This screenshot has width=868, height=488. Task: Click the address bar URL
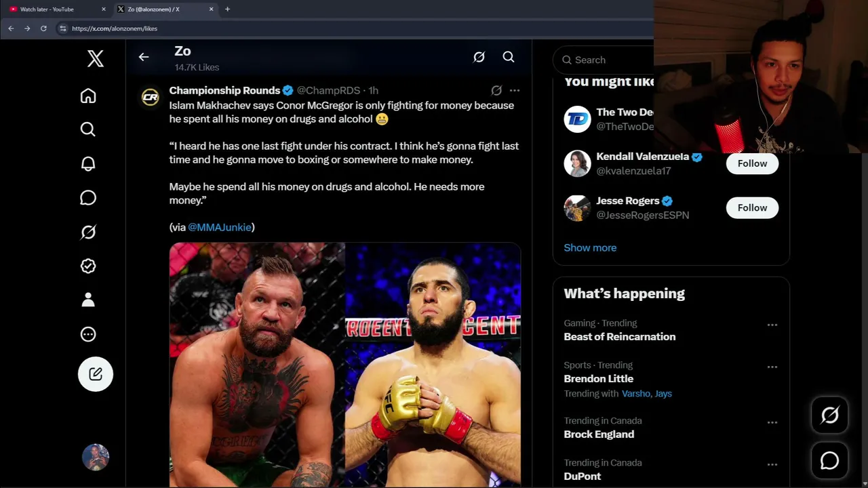click(115, 28)
